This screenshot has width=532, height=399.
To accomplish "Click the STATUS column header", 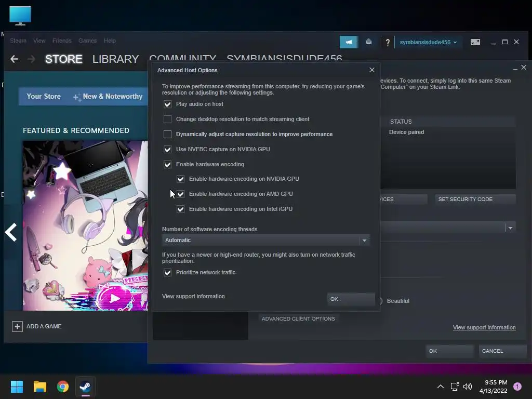I will [x=401, y=122].
